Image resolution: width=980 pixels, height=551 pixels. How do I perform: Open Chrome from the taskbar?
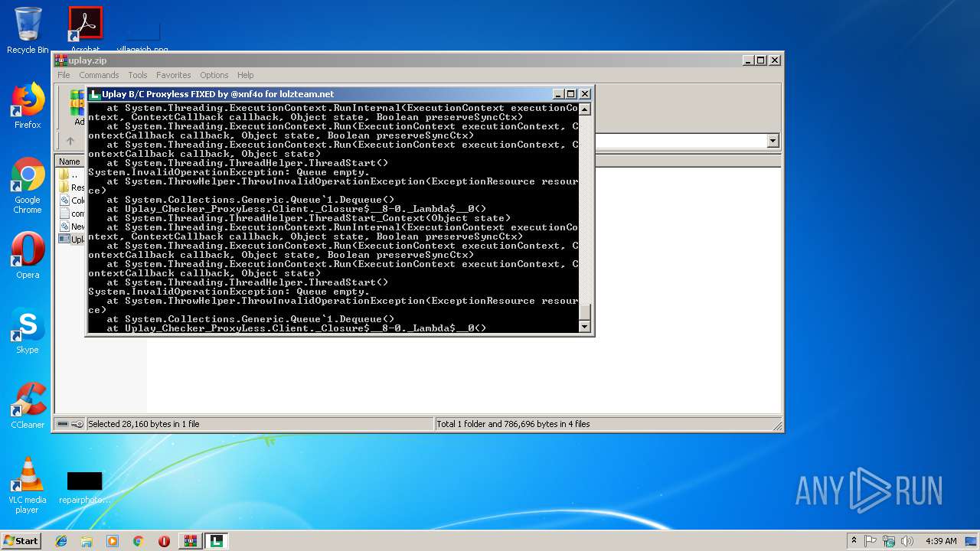(138, 541)
